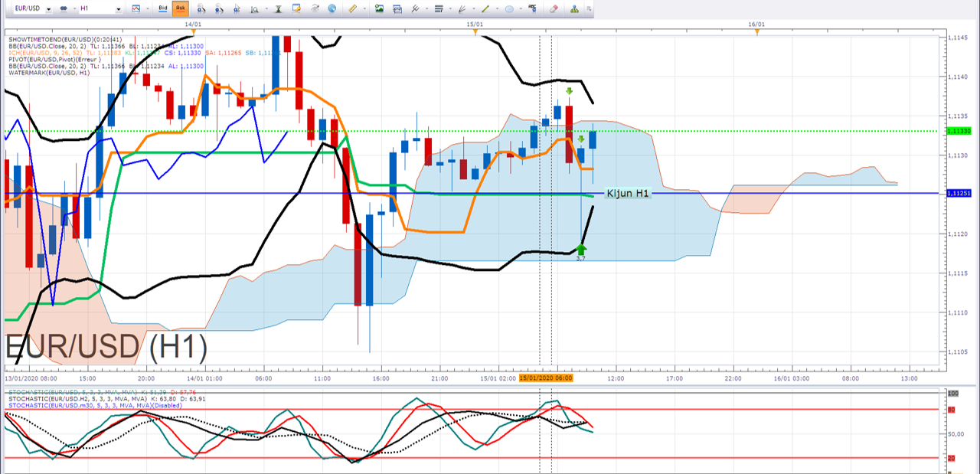Click the 50,00 stochastic scale label
The width and height of the screenshot is (980, 474).
click(955, 433)
